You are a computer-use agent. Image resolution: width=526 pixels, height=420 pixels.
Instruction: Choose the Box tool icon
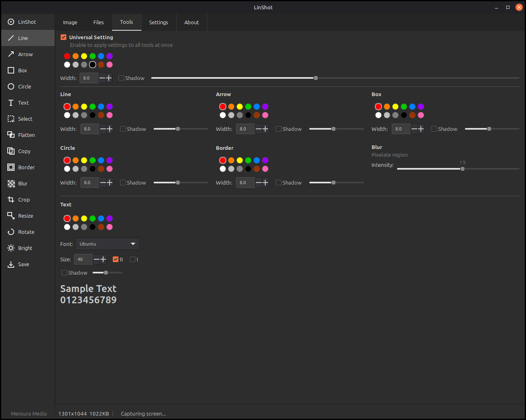pos(11,70)
